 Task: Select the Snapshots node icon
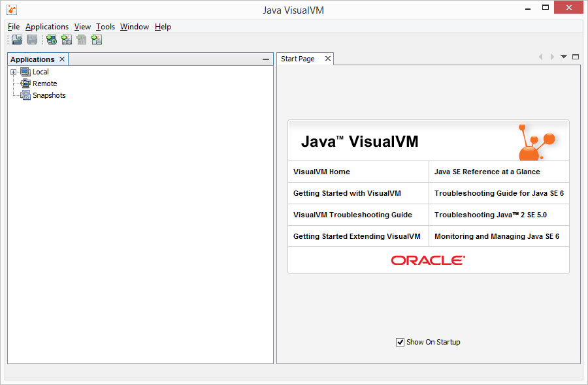25,95
